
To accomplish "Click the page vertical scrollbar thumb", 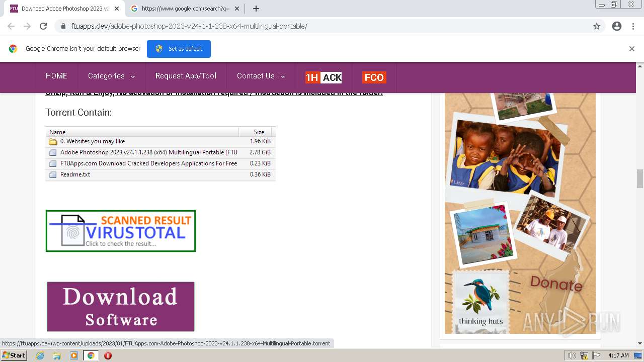I will [640, 178].
